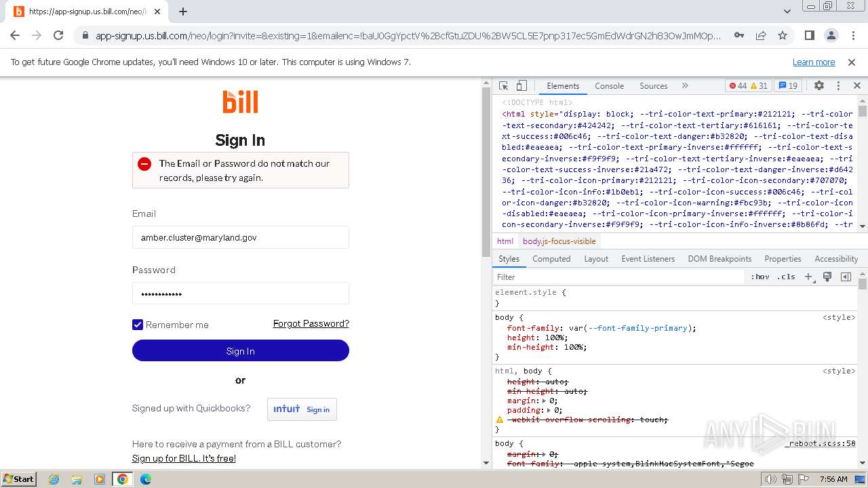Click the Password input field
This screenshot has height=488, width=868.
(240, 293)
